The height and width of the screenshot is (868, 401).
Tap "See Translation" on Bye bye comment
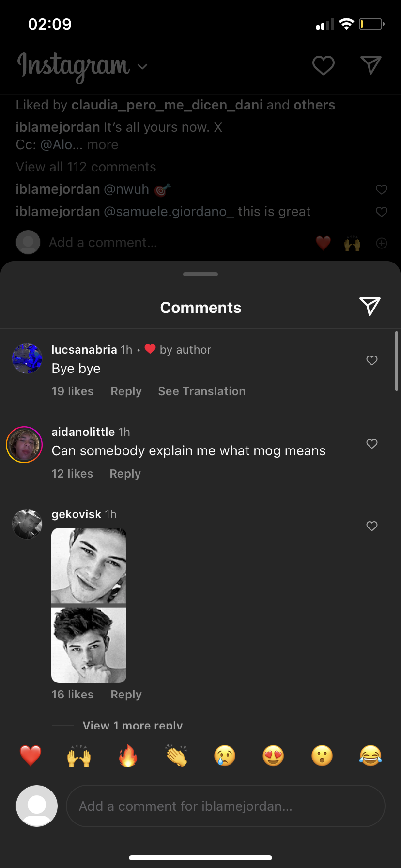pyautogui.click(x=202, y=391)
